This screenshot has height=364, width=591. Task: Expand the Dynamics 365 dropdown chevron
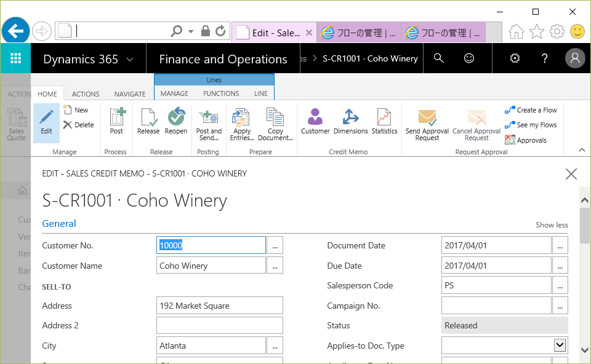tap(130, 60)
